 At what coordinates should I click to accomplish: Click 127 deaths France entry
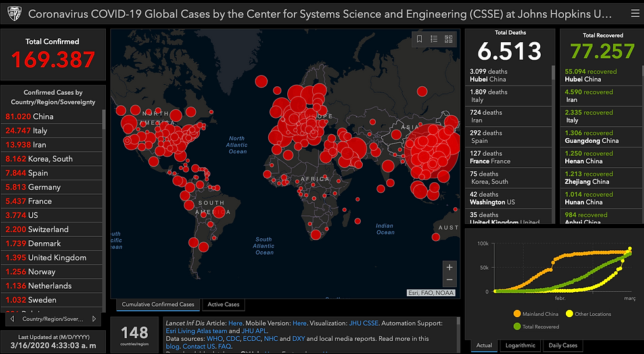pos(508,157)
